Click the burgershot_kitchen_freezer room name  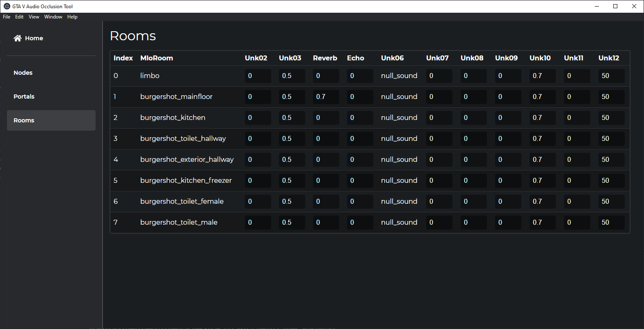pyautogui.click(x=186, y=180)
